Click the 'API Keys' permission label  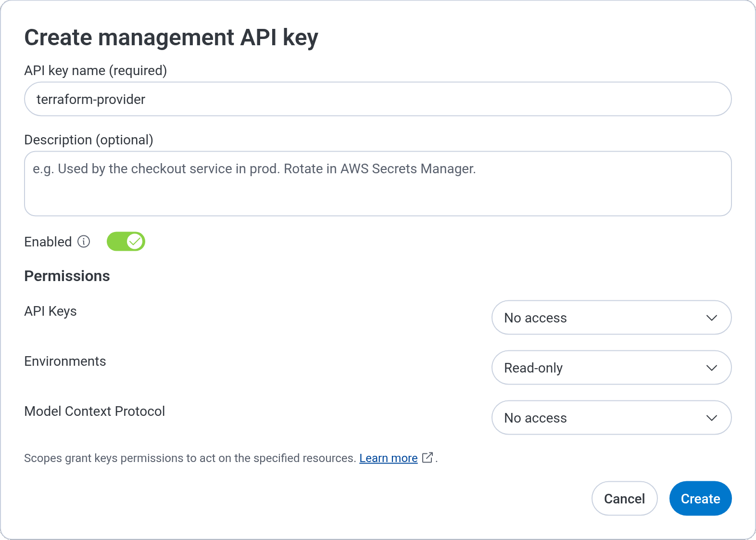50,311
